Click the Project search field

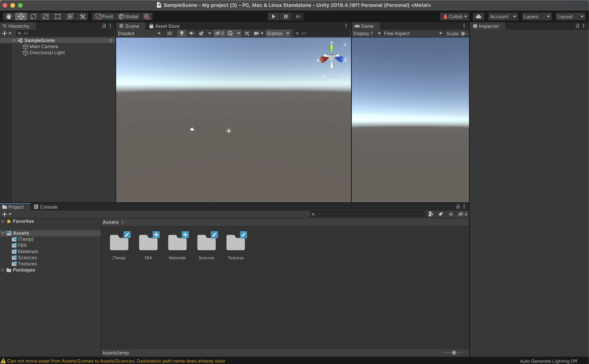[x=368, y=214]
